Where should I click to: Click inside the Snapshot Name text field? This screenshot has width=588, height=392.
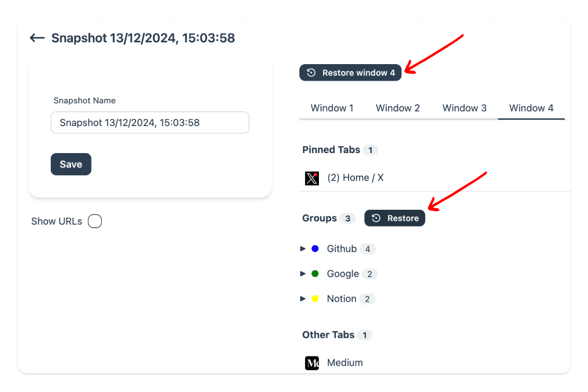(150, 122)
